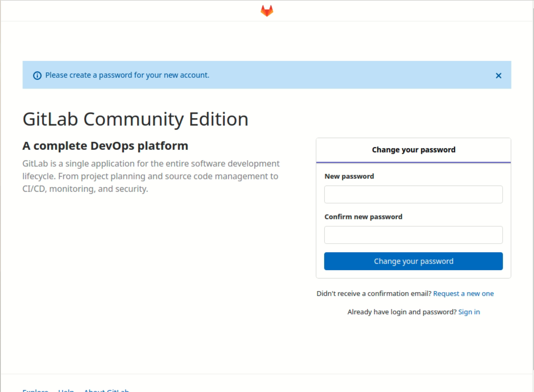The width and height of the screenshot is (534, 392).
Task: Select the Change your password tab header
Action: tap(413, 150)
